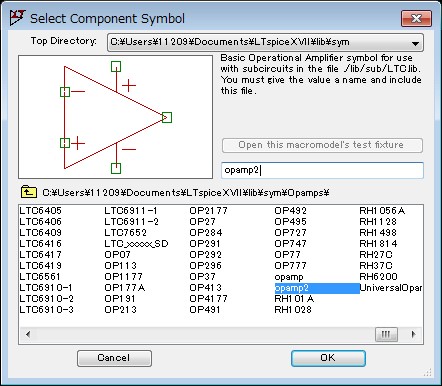This screenshot has width=442, height=386.
Task: Select OP491 in the component list
Action: [x=205, y=310]
